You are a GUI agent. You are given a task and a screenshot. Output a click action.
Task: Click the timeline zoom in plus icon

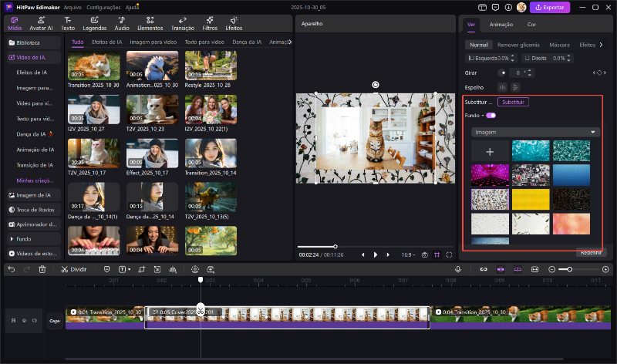[x=605, y=269]
